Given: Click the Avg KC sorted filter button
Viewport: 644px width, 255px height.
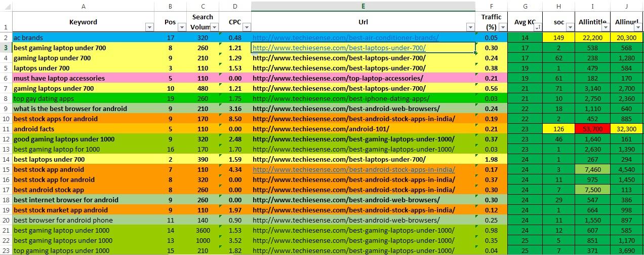Looking at the screenshot, I should tap(537, 27).
